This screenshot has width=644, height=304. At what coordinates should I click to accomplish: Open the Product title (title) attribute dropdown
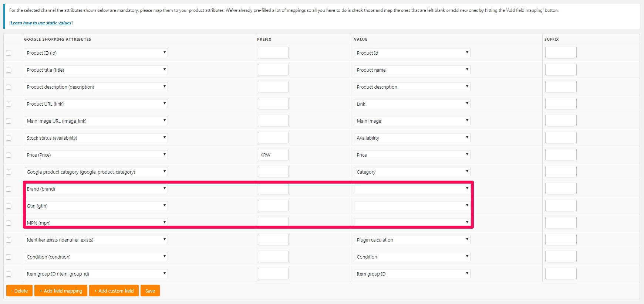click(96, 70)
